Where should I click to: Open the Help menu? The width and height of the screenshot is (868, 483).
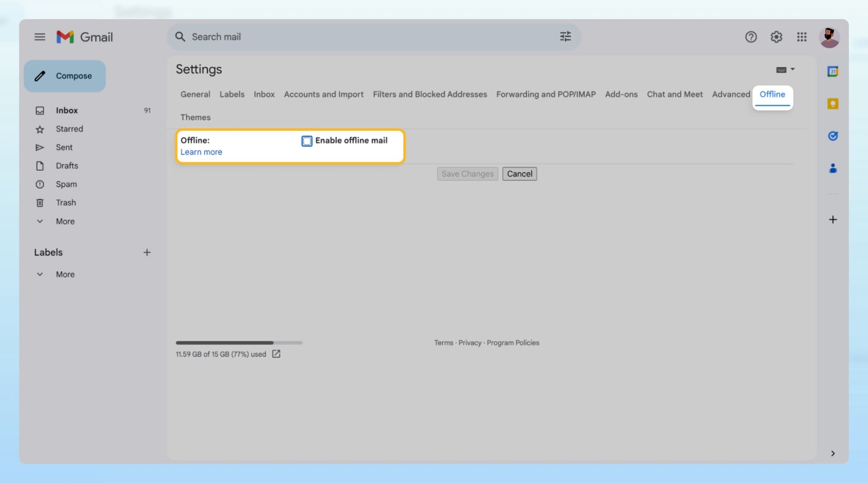point(751,37)
